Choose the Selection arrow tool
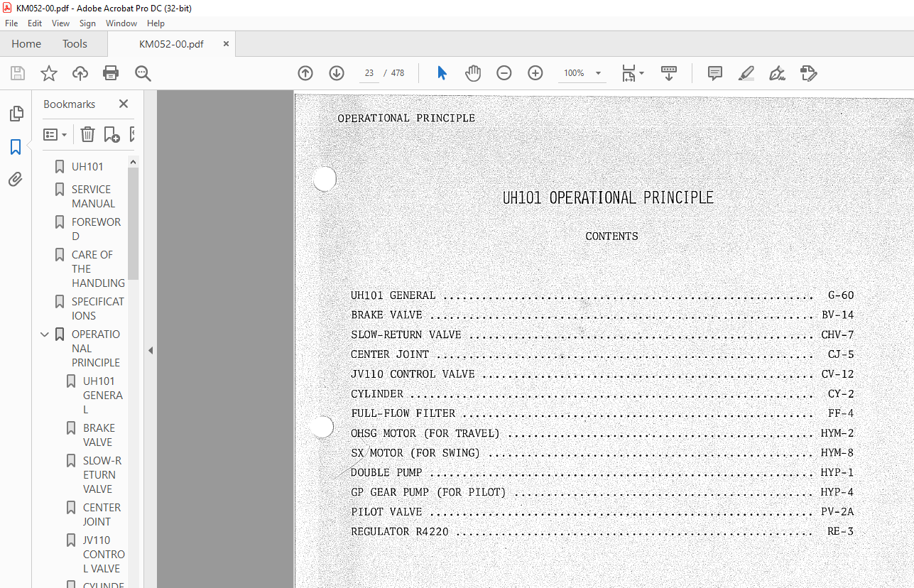This screenshot has width=914, height=588. 442,73
